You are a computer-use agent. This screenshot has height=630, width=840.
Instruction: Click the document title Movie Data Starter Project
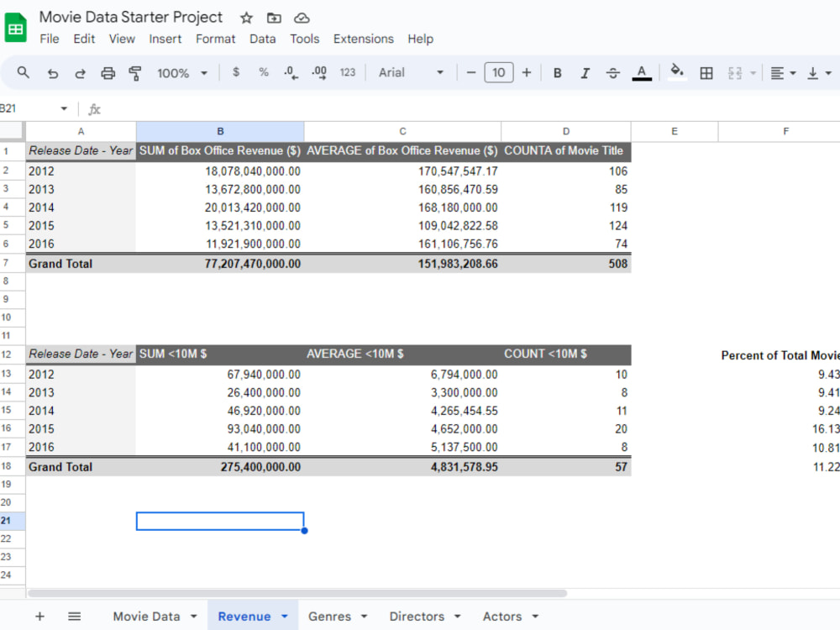[x=131, y=17]
